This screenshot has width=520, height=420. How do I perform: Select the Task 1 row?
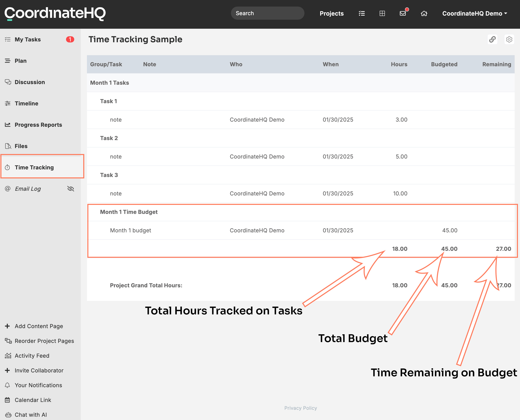click(301, 101)
